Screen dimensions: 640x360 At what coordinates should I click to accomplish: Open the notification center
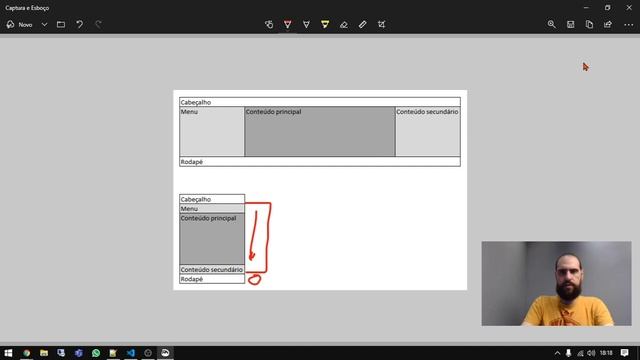click(624, 353)
